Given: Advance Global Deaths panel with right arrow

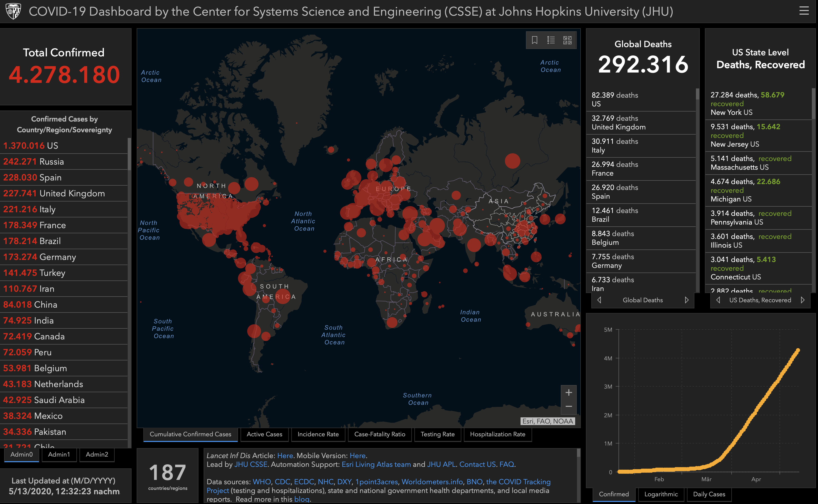Looking at the screenshot, I should 687,300.
